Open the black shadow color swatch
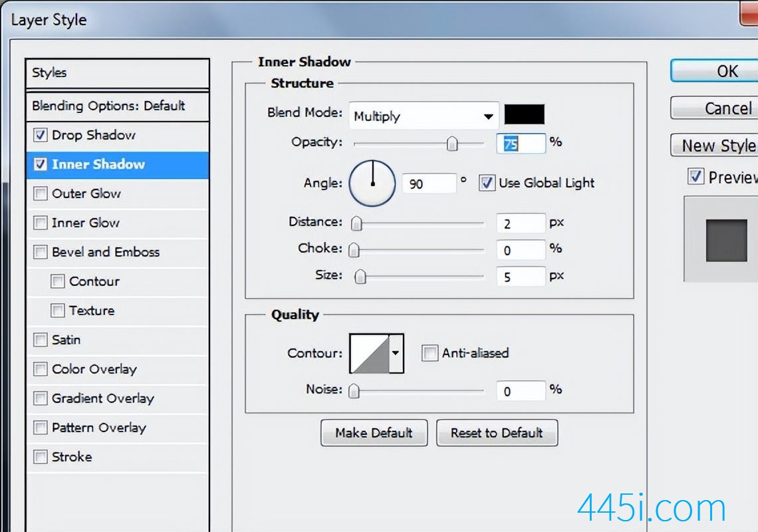Viewport: 758px width, 532px height. point(524,114)
